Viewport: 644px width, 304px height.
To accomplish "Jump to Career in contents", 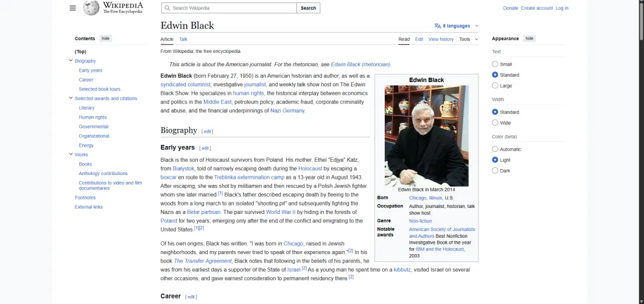I will click(86, 80).
